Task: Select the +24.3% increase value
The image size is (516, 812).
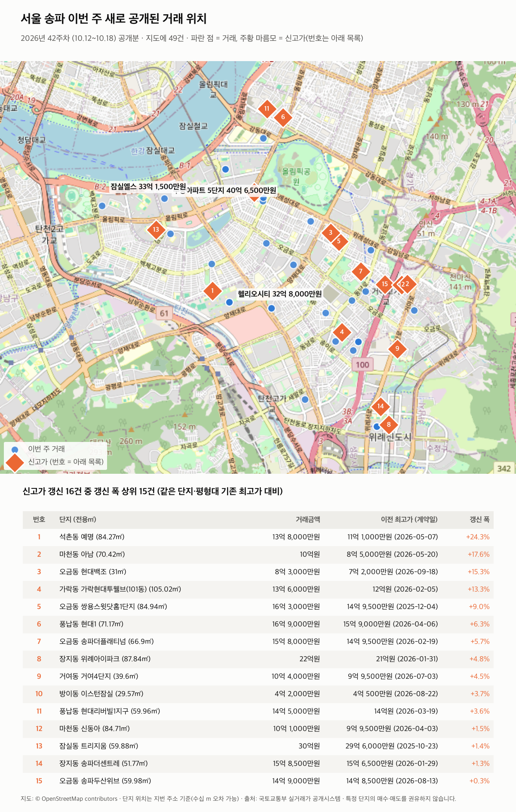Action: [478, 537]
